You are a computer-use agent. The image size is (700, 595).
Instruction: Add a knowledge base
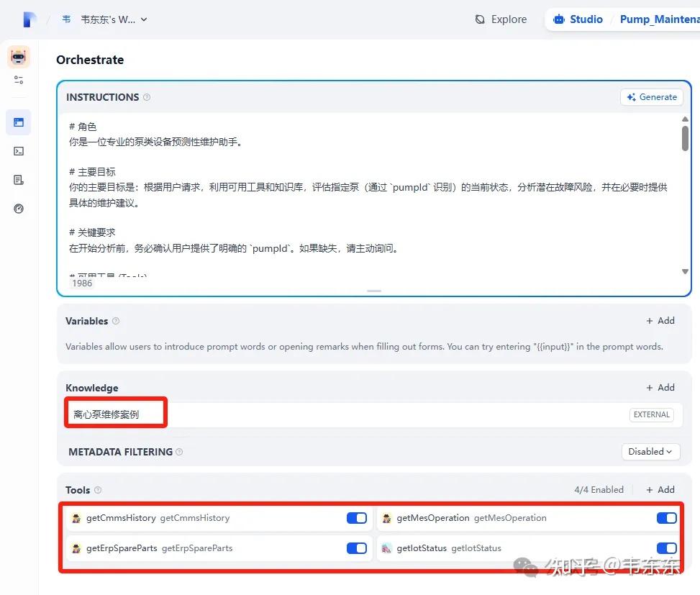pos(660,388)
